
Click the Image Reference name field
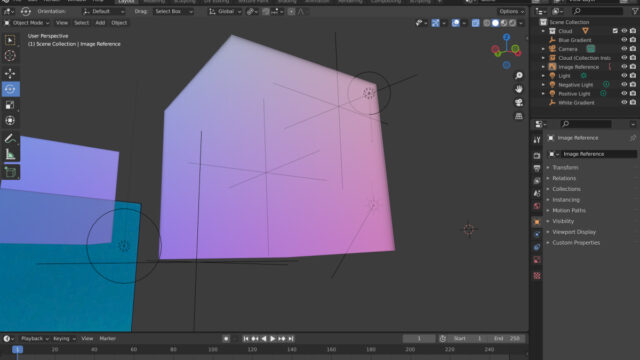tap(599, 154)
